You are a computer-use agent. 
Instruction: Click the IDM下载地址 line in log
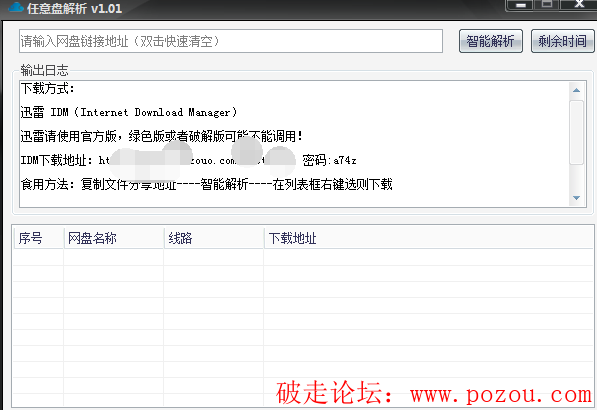(188, 160)
